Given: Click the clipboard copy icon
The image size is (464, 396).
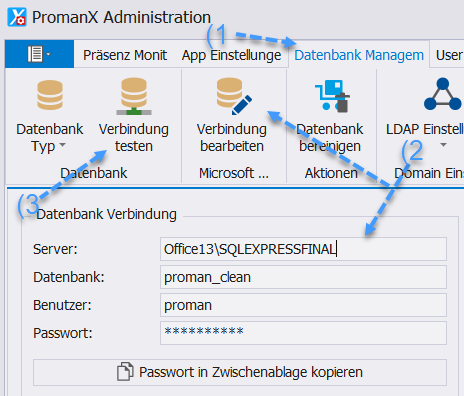Looking at the screenshot, I should (x=125, y=371).
